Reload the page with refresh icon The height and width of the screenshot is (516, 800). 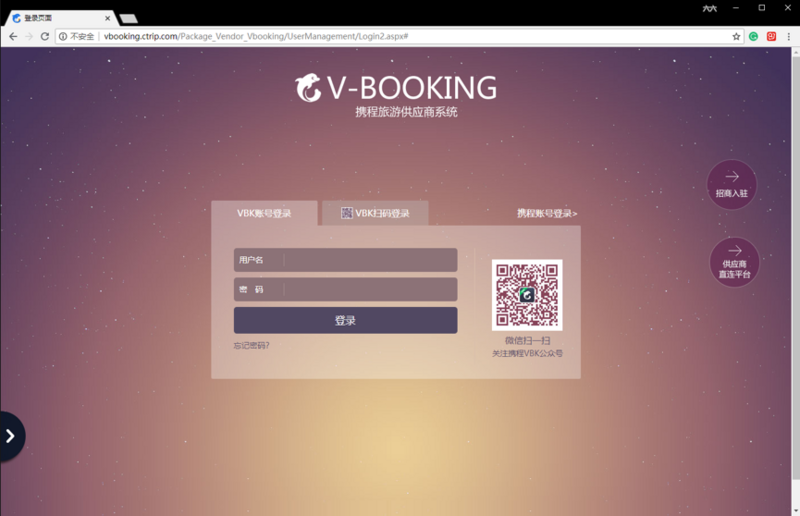pos(45,36)
